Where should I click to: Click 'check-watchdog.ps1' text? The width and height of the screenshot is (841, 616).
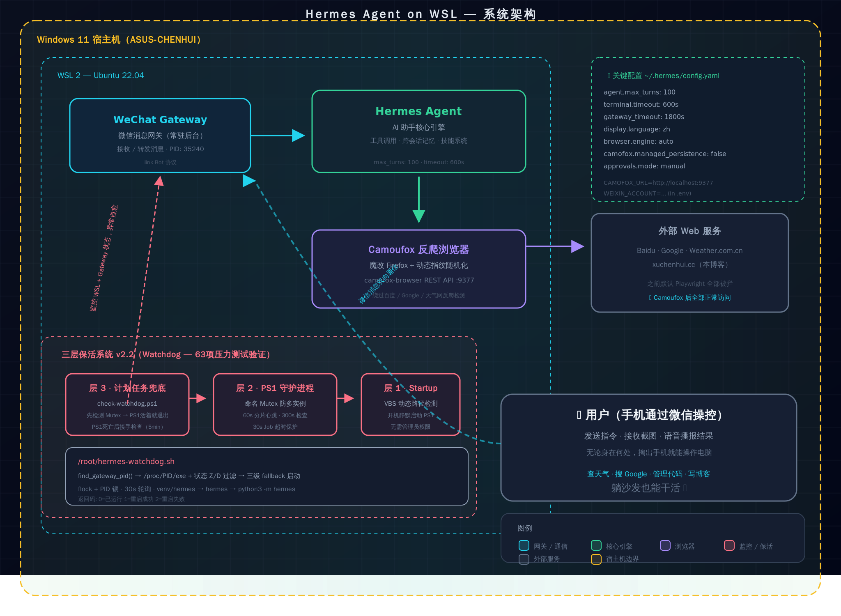pyautogui.click(x=127, y=404)
